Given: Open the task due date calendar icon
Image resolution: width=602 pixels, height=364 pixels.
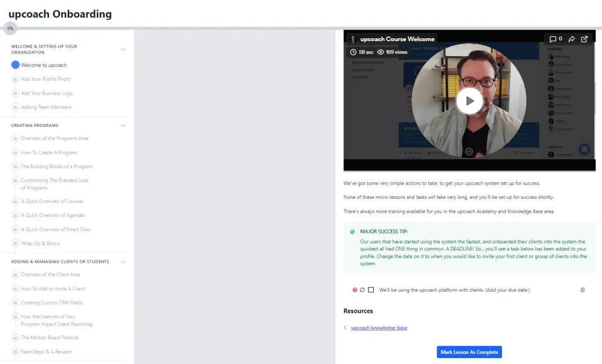Looking at the screenshot, I should click(583, 290).
